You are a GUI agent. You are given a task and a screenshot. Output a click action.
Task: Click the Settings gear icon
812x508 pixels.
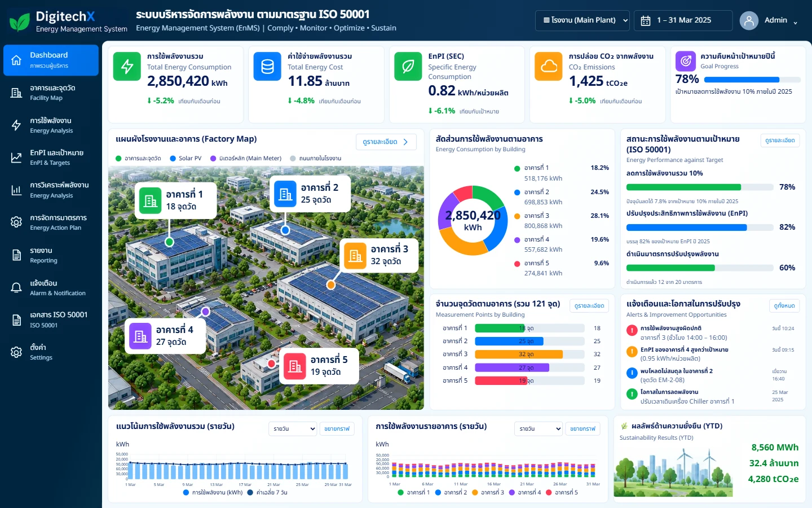16,352
